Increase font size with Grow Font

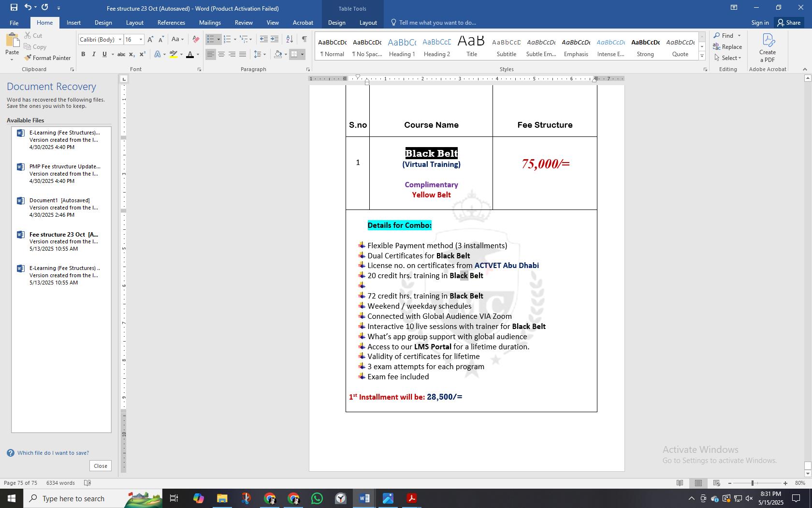150,40
